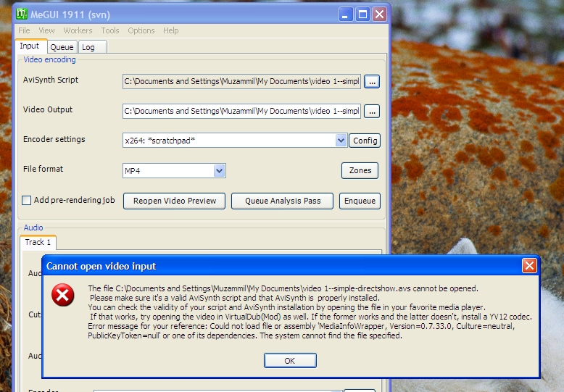Click the Zones button
Image resolution: width=564 pixels, height=392 pixels.
(360, 170)
